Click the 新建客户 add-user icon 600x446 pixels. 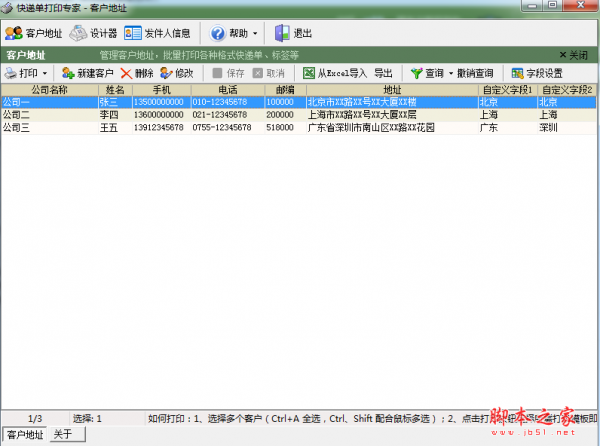pos(68,73)
